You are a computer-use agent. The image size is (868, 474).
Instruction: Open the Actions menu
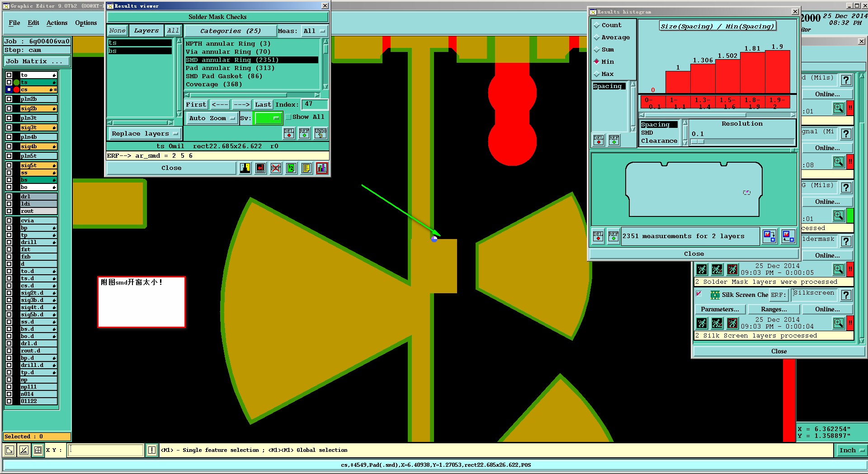click(57, 23)
